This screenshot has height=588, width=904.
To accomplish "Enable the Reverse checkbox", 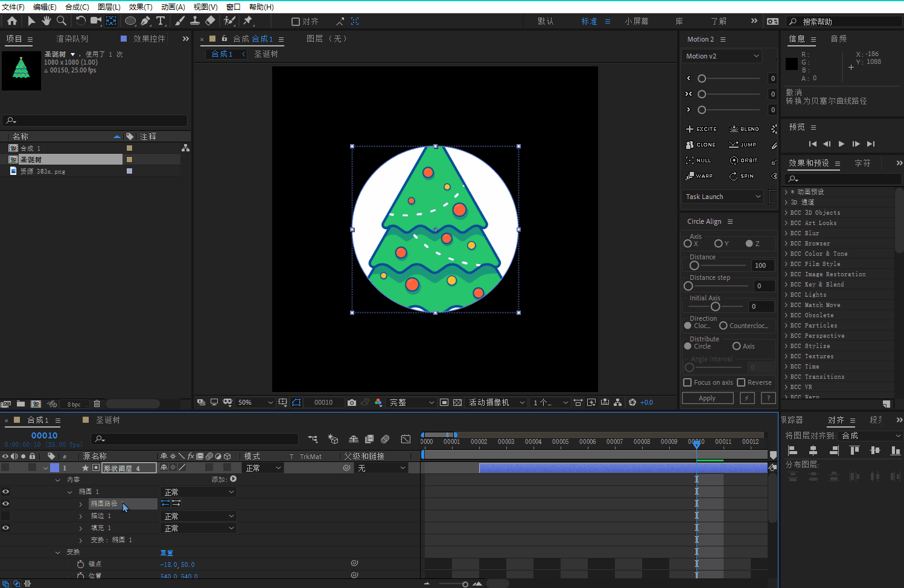I will point(741,382).
